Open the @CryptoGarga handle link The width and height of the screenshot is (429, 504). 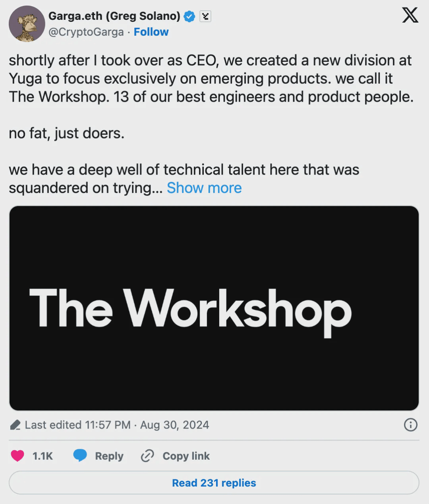(x=86, y=32)
